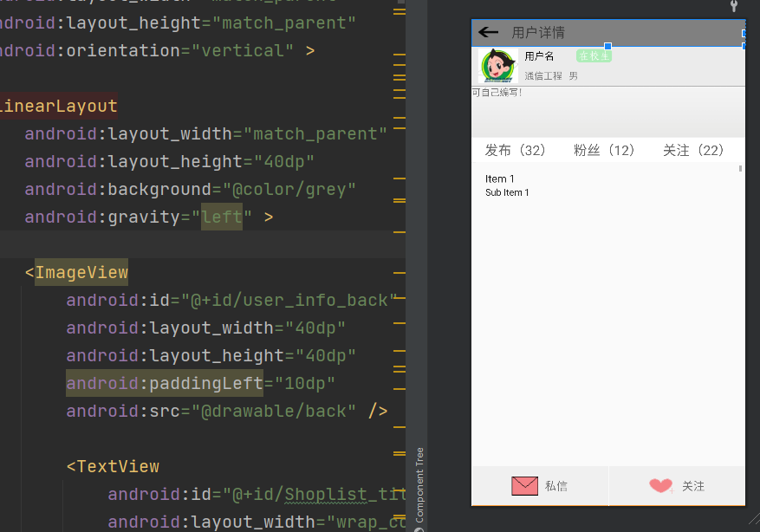Click the 可自己编写! description text
Image resolution: width=760 pixels, height=532 pixels.
[x=497, y=93]
